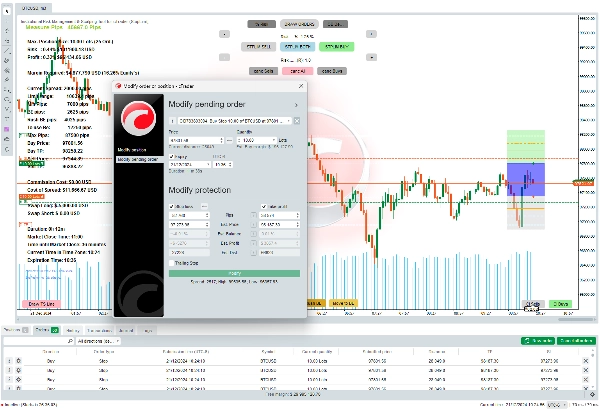Open the All directions filter dropdown
The height and width of the screenshot is (409, 600).
tap(98, 341)
